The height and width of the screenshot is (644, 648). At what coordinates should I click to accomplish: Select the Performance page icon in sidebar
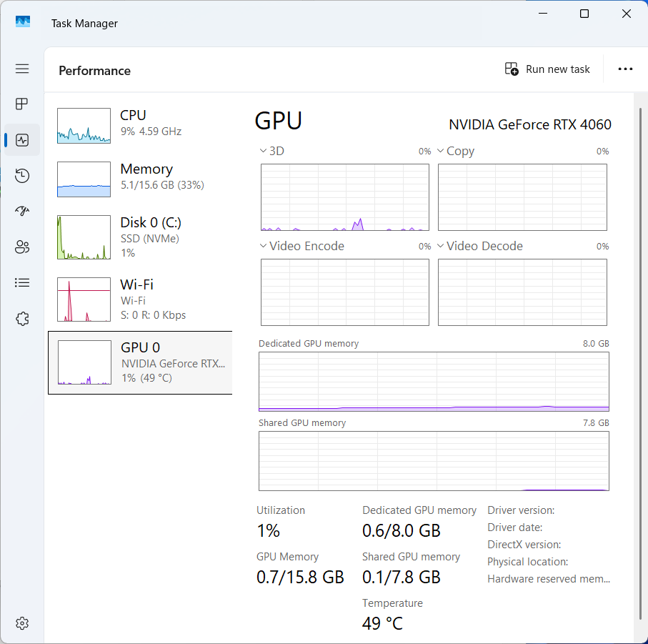[x=22, y=140]
